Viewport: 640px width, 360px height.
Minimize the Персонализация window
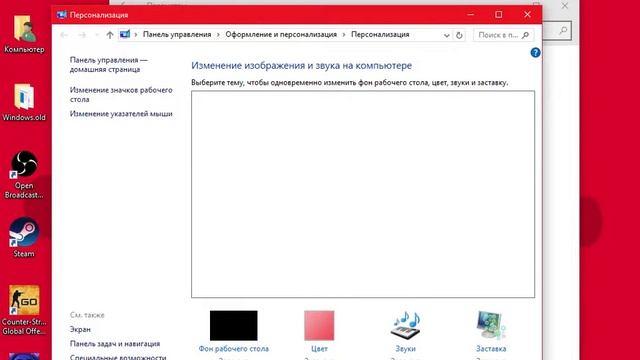471,15
